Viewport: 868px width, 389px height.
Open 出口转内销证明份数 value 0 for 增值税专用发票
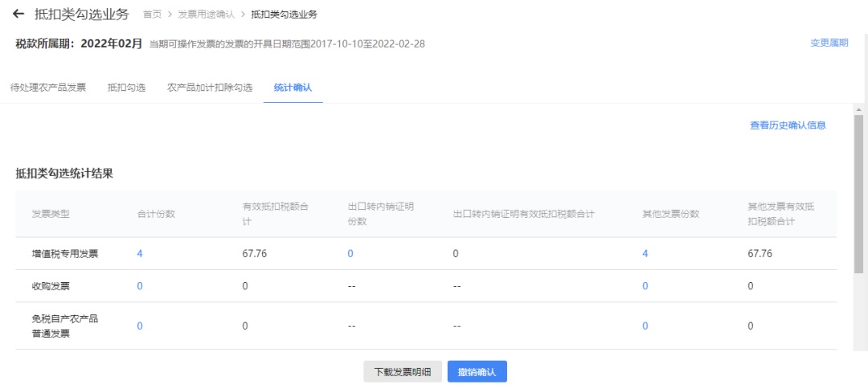(x=350, y=253)
